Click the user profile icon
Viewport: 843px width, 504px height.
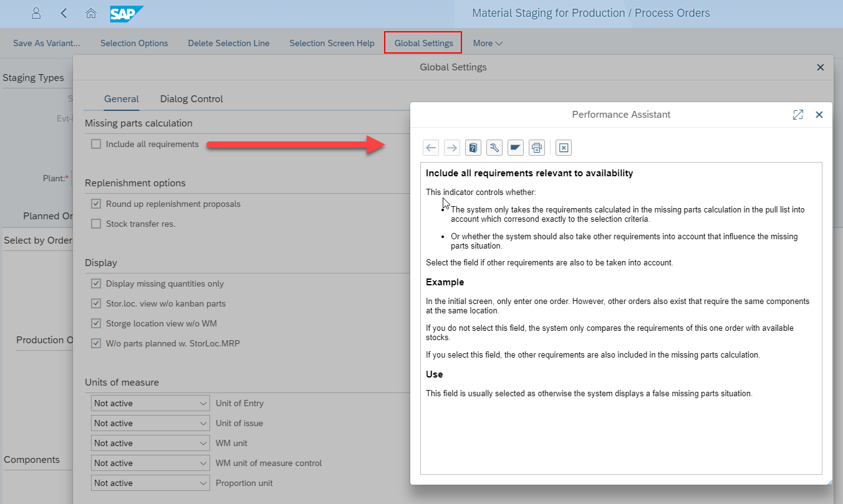click(x=36, y=13)
